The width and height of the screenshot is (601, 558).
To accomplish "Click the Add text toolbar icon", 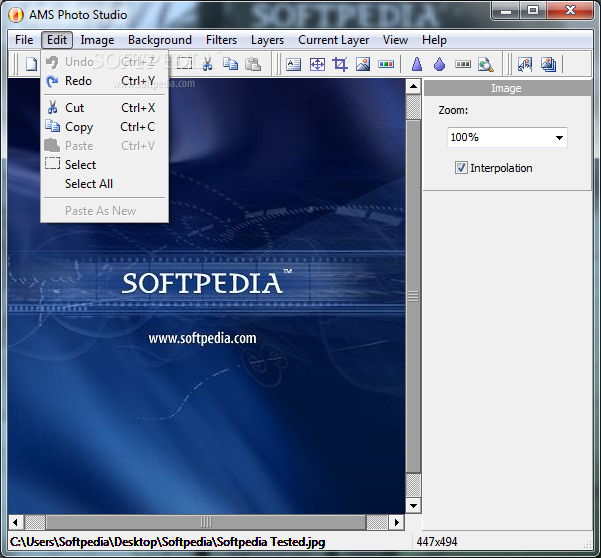I will (x=293, y=64).
